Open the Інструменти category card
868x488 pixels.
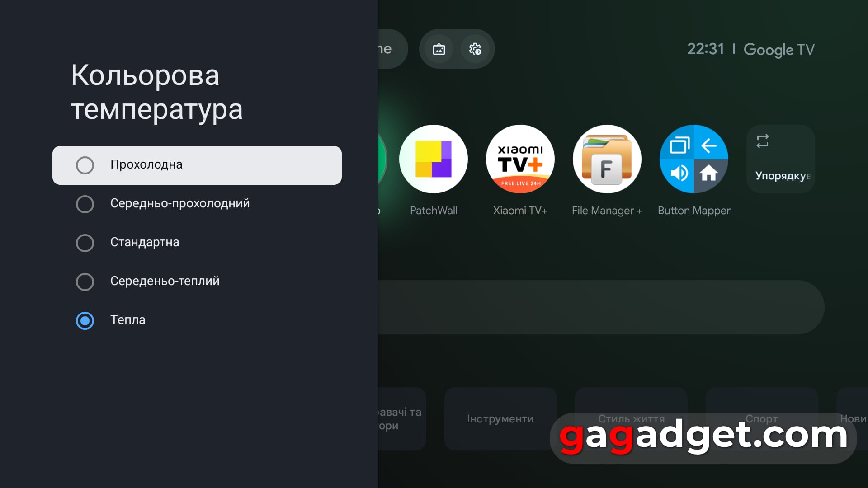point(500,418)
